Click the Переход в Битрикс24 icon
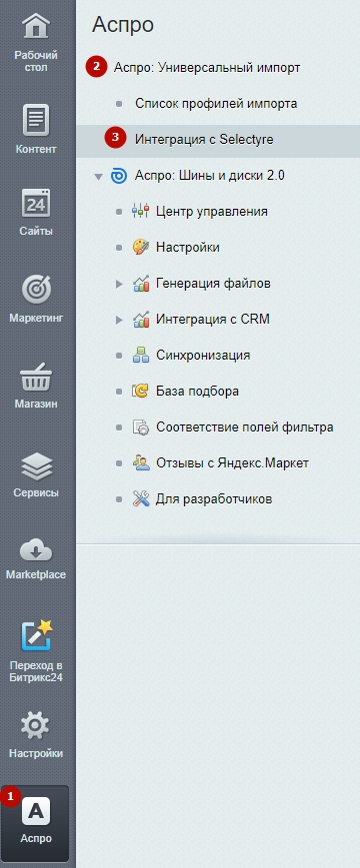The height and width of the screenshot is (868, 360). point(37,635)
